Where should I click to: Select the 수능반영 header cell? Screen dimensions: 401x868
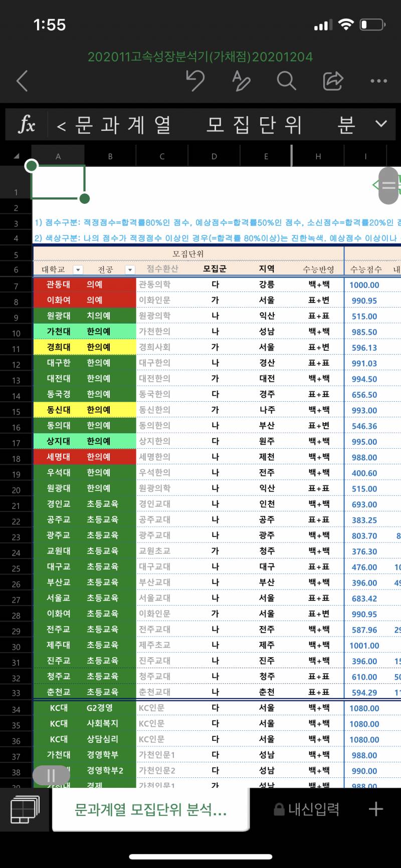318,269
